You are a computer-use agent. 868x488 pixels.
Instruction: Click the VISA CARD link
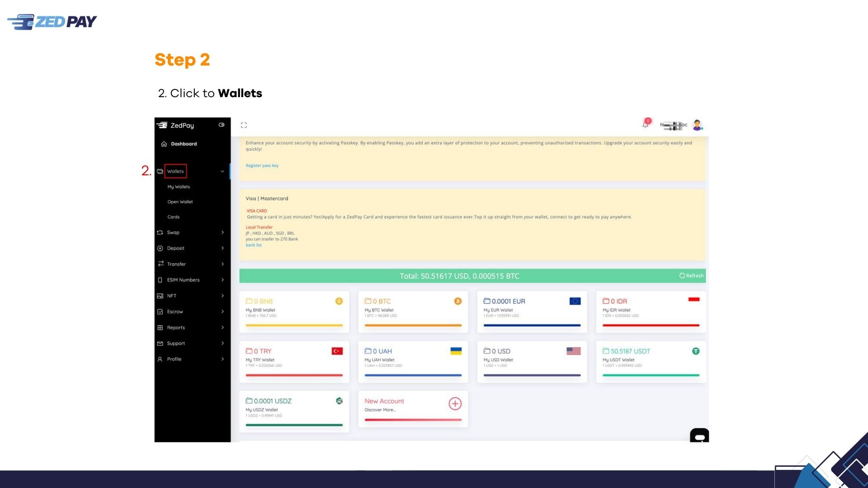(x=257, y=211)
